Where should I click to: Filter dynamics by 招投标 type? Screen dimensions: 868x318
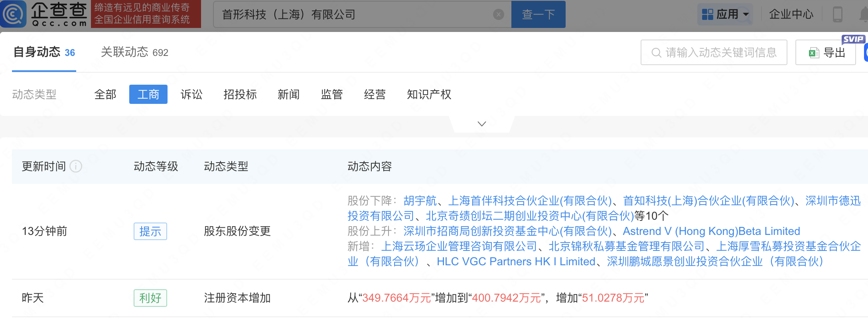coord(240,95)
